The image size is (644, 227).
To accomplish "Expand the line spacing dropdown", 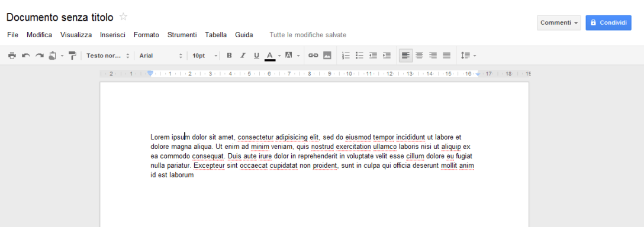I will point(468,56).
